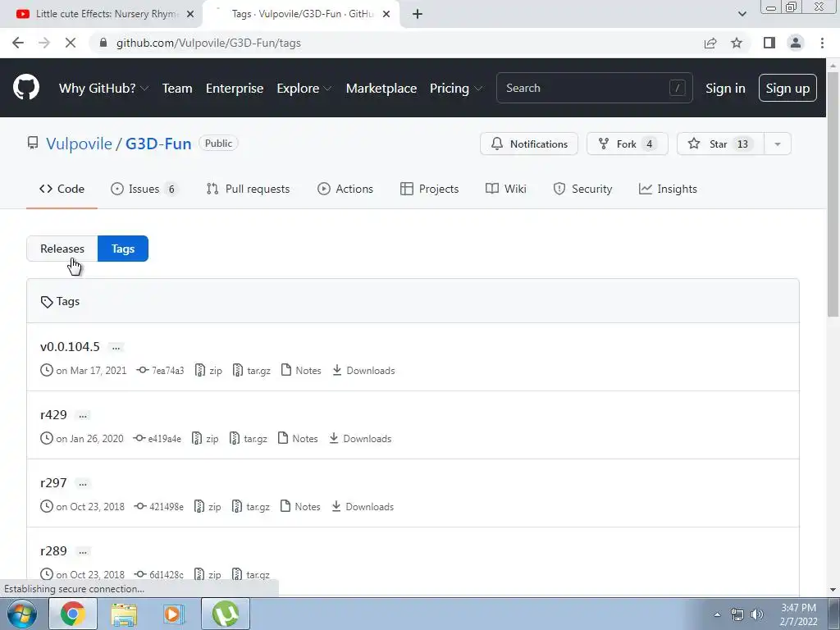This screenshot has height=630, width=840.
Task: Open the Marketplace nav link
Action: coord(381,89)
